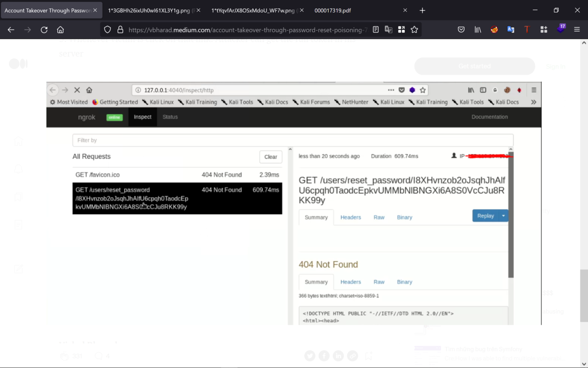Toggle Firefox reader view icon
588x368 pixels.
tap(376, 29)
